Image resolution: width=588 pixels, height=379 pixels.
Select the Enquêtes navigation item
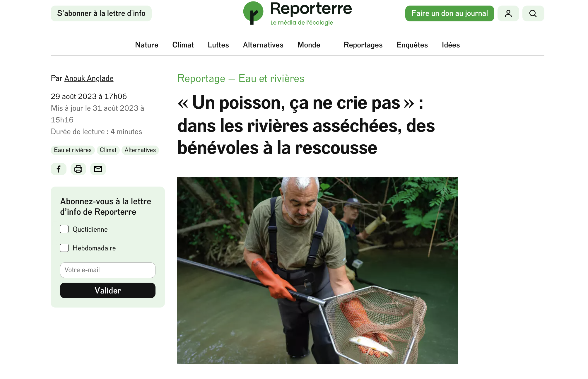[x=412, y=45]
